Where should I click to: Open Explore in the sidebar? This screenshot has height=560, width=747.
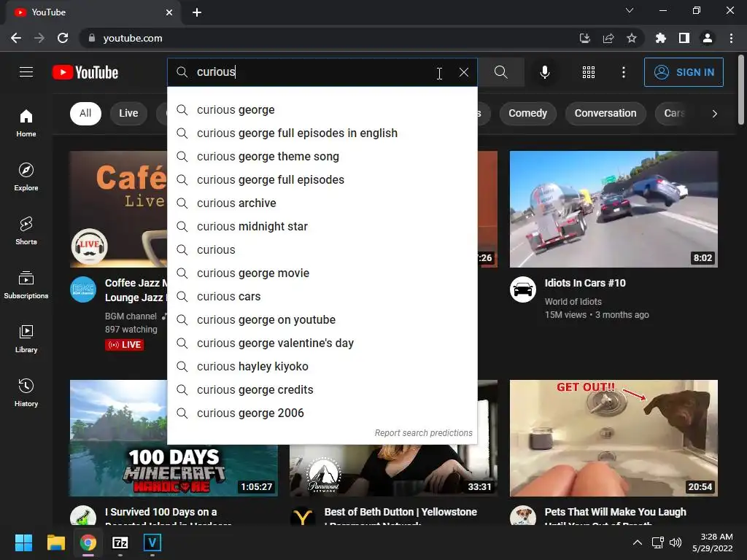[26, 176]
